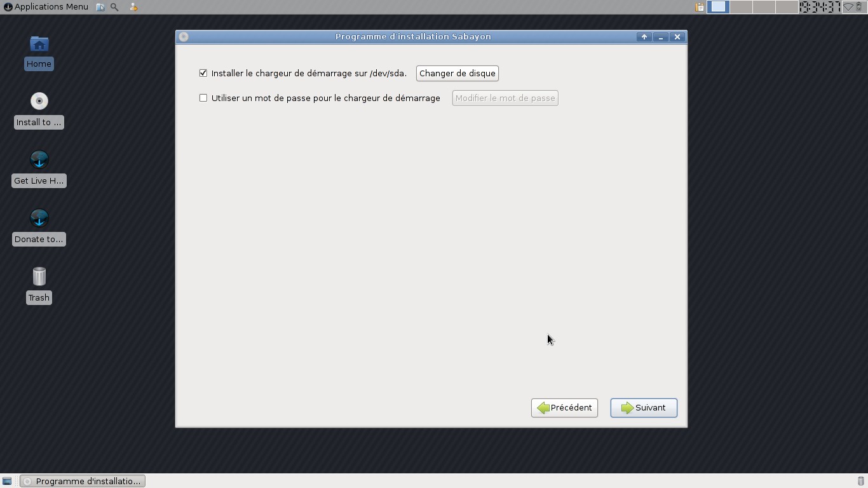This screenshot has height=488, width=868.
Task: Uncheck install bootloader on /dev/sda
Action: [x=203, y=73]
